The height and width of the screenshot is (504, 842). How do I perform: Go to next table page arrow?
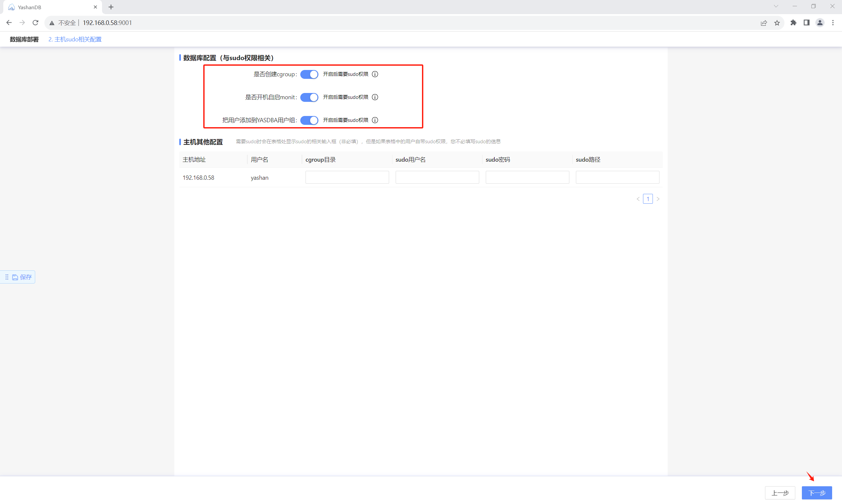(658, 199)
